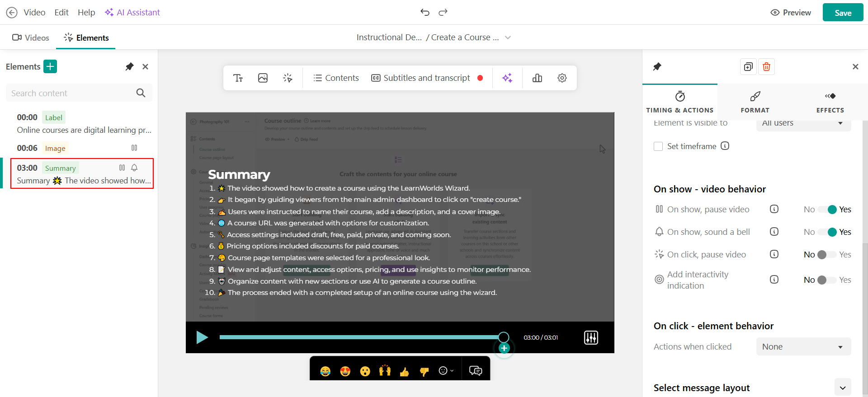Image resolution: width=868 pixels, height=397 pixels.
Task: Expand the course breadcrumb chevron
Action: (508, 37)
